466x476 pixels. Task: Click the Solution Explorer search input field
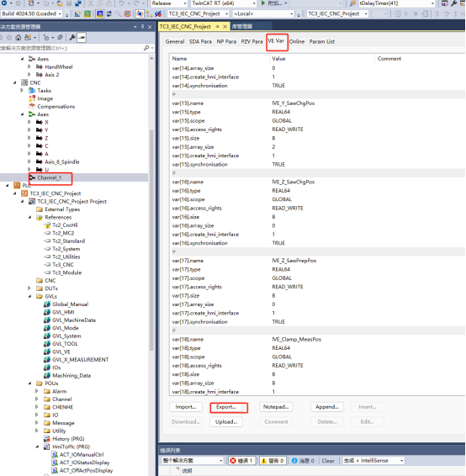click(71, 48)
